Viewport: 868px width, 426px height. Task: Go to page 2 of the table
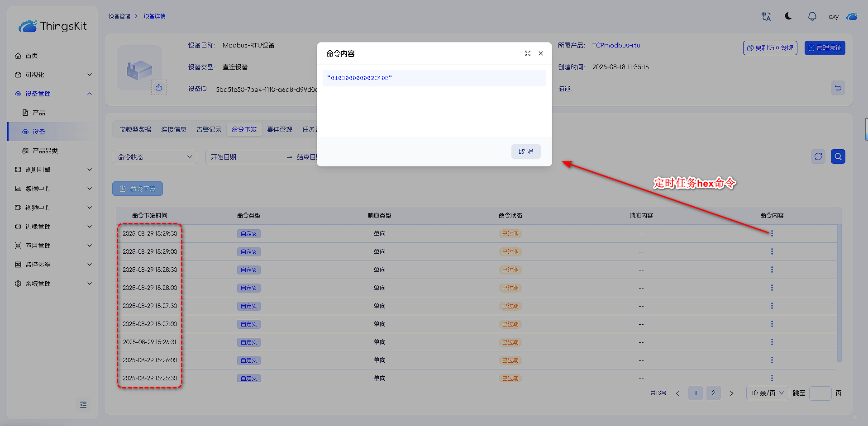713,393
